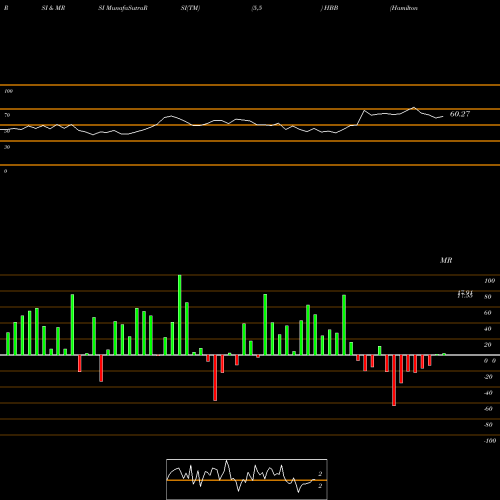Click the 0 label on RSI axis

coord(5,171)
